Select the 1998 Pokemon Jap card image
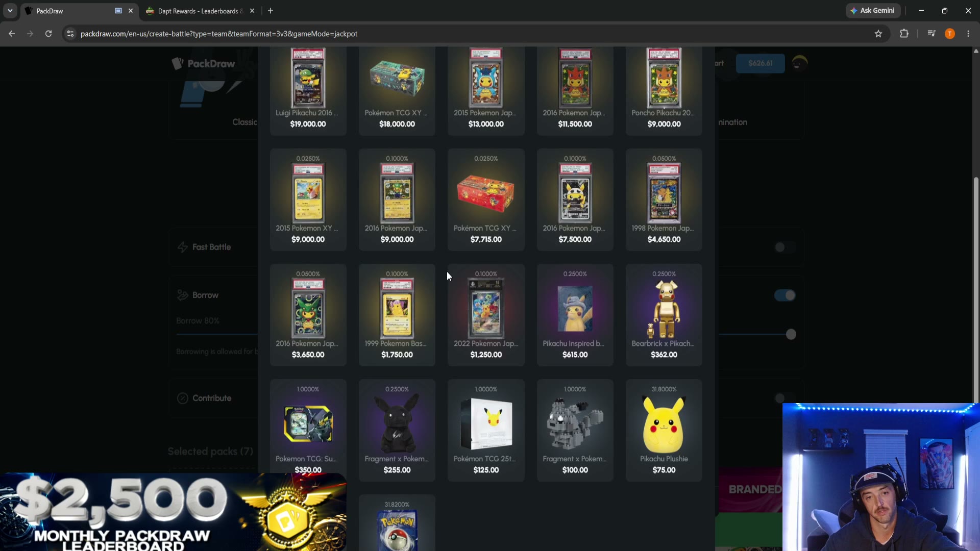Screen dimensions: 980x551 [664, 193]
